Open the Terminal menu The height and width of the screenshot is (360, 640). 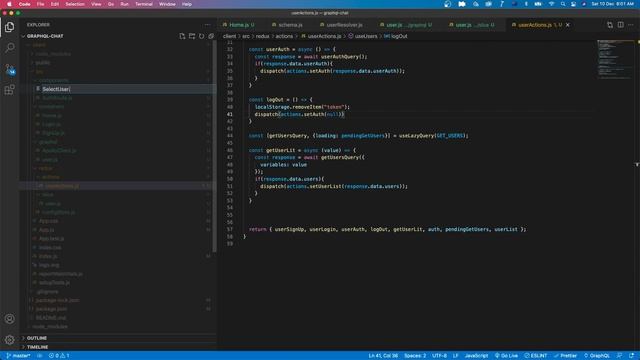[144, 4]
